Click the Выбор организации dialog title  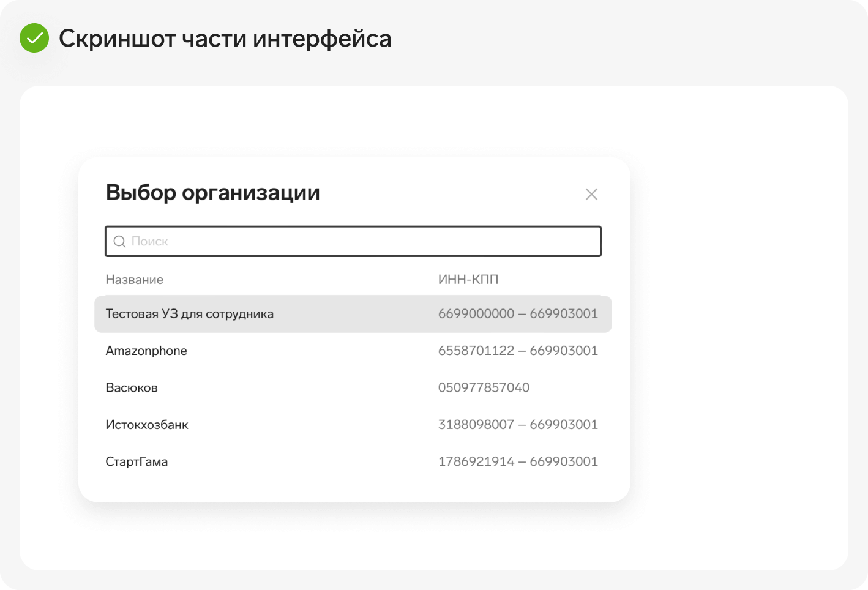213,193
